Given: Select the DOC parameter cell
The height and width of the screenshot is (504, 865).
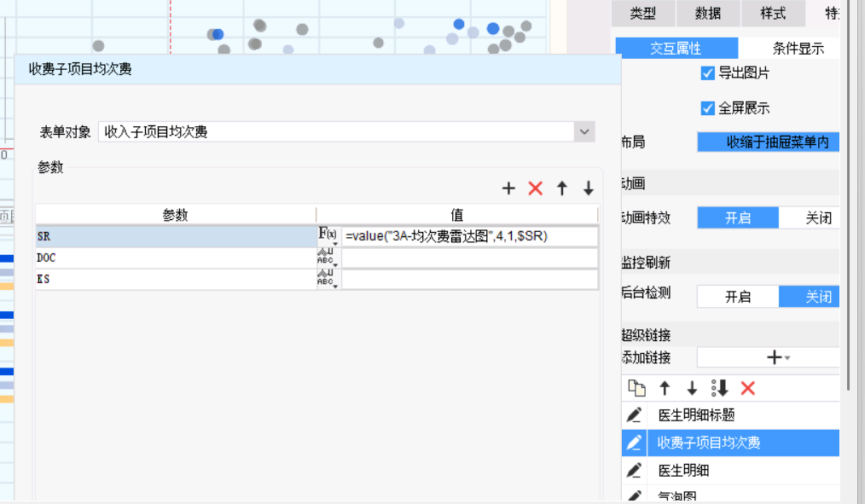Looking at the screenshot, I should click(x=176, y=258).
